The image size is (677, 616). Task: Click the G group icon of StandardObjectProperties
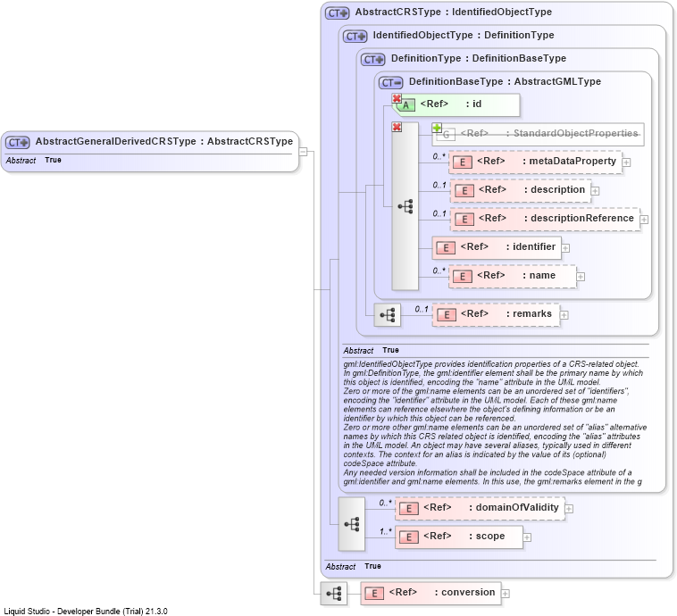[x=446, y=135]
